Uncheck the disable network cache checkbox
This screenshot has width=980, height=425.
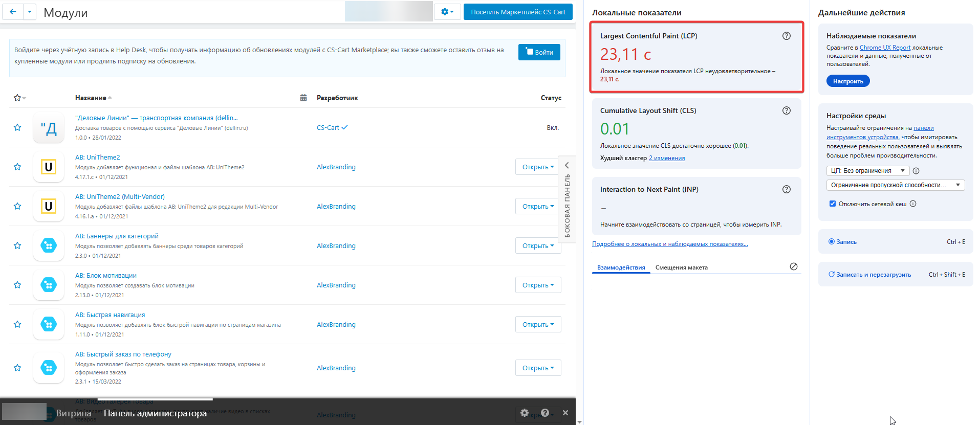click(833, 204)
